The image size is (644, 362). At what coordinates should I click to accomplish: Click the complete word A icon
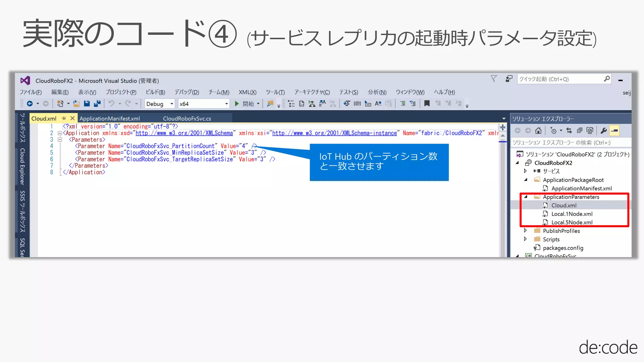point(378,103)
